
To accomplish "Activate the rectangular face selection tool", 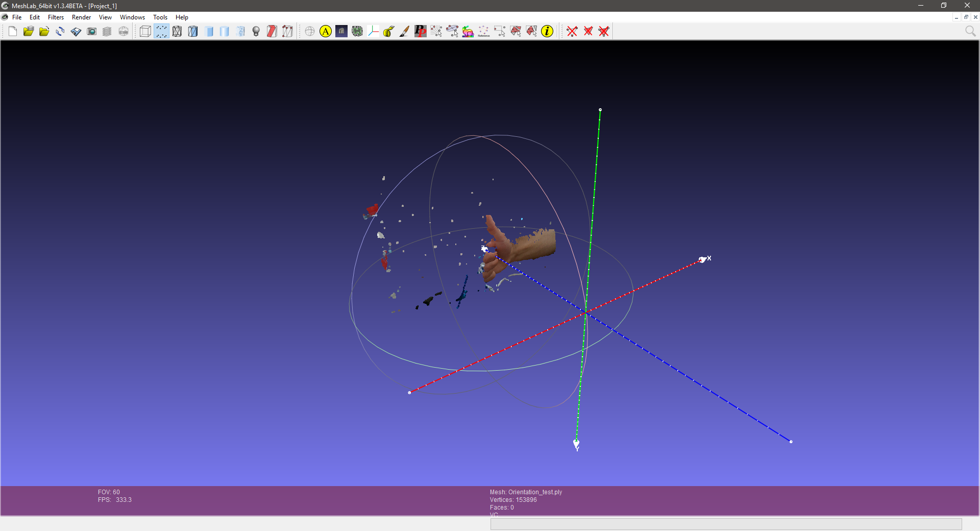I will (x=499, y=31).
